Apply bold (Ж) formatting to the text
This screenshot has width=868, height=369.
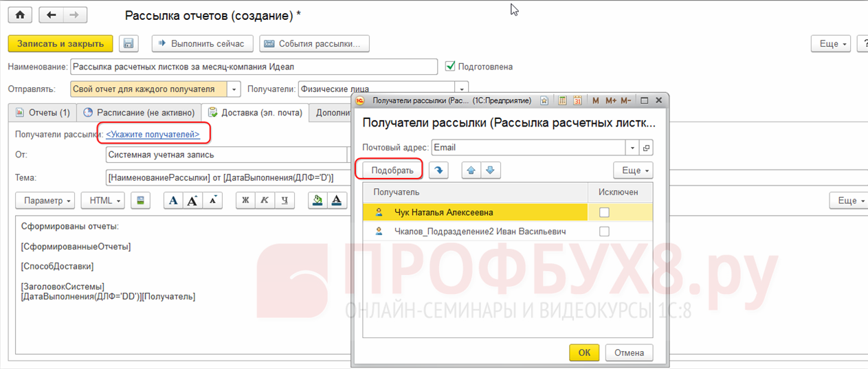pos(245,201)
